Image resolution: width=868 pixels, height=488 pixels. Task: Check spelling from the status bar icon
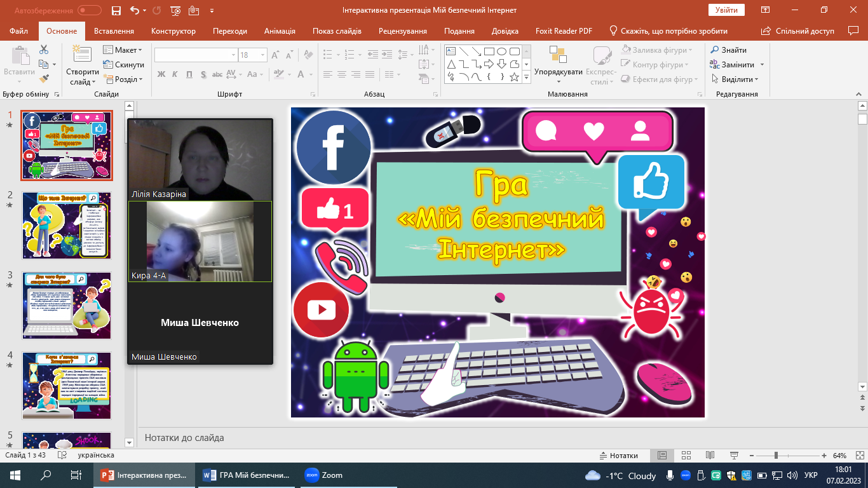click(x=62, y=456)
